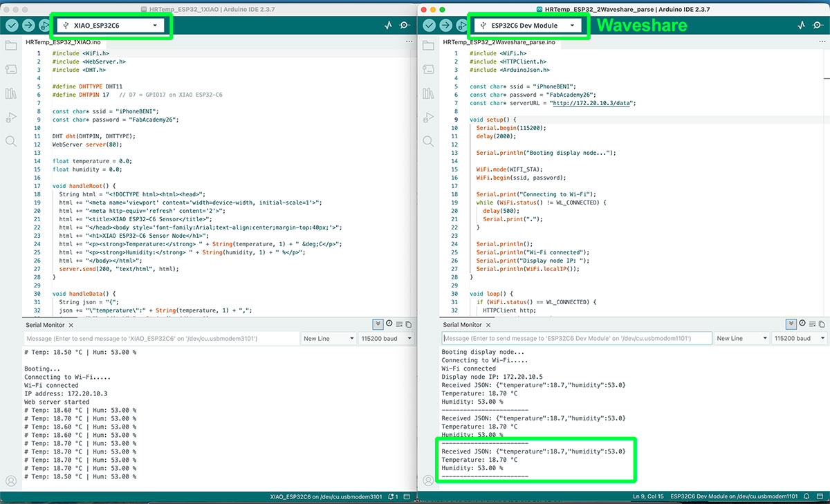Click Verify checkmark button in Waveshare window
The image size is (830, 504).
[x=429, y=25]
